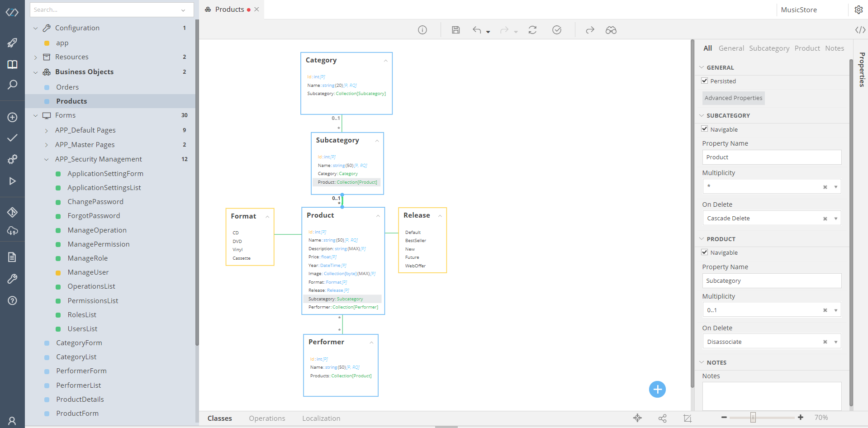Click the Validate checkmark circle icon
The width and height of the screenshot is (868, 428).
pos(557,30)
